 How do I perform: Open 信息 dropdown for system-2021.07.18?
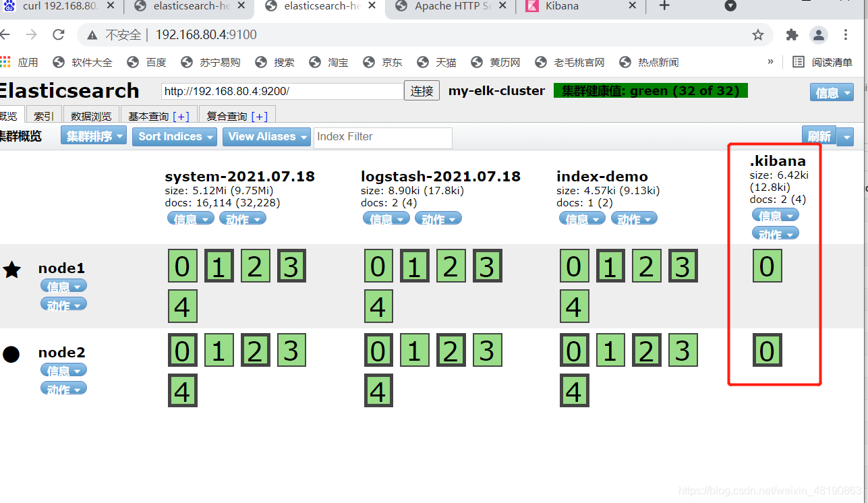pyautogui.click(x=191, y=218)
